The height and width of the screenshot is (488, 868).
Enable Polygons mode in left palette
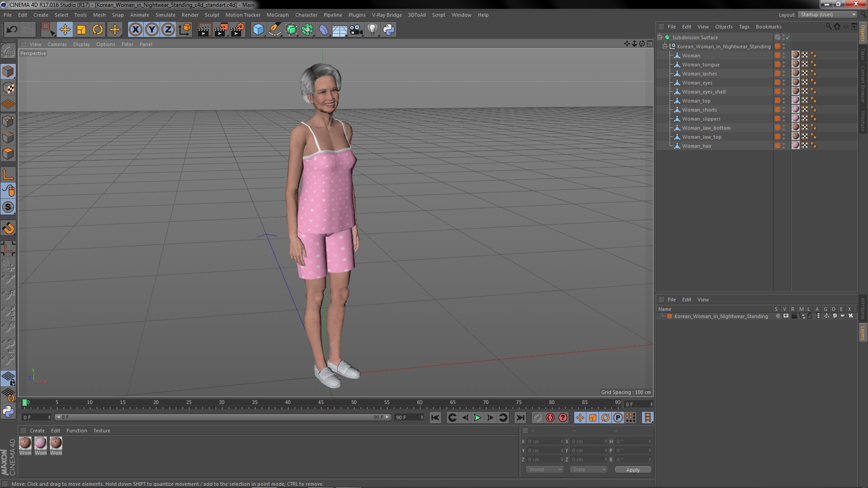click(8, 154)
